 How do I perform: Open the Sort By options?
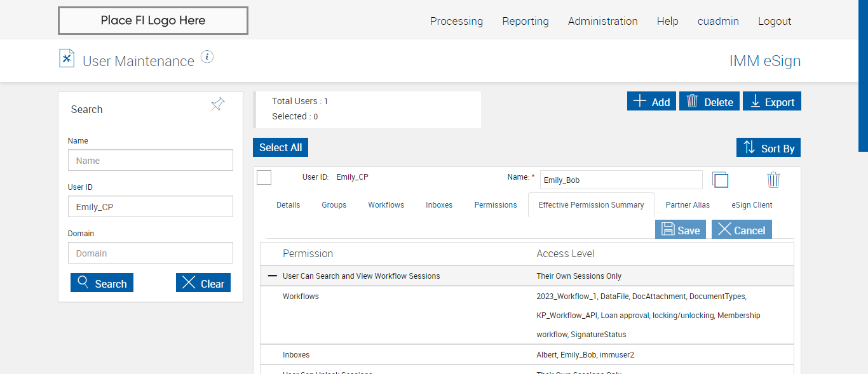pos(768,148)
